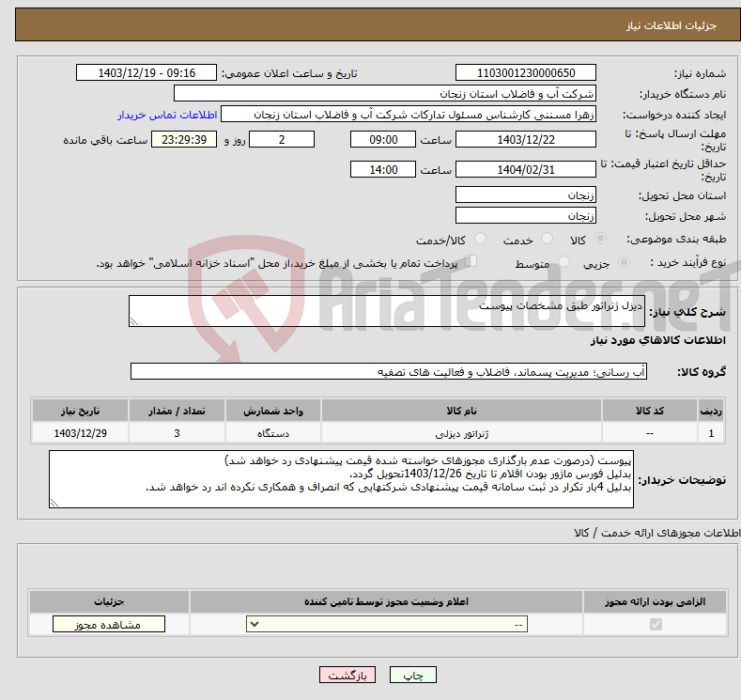Click the نام کالا column header
741x700 pixels.
tap(462, 411)
